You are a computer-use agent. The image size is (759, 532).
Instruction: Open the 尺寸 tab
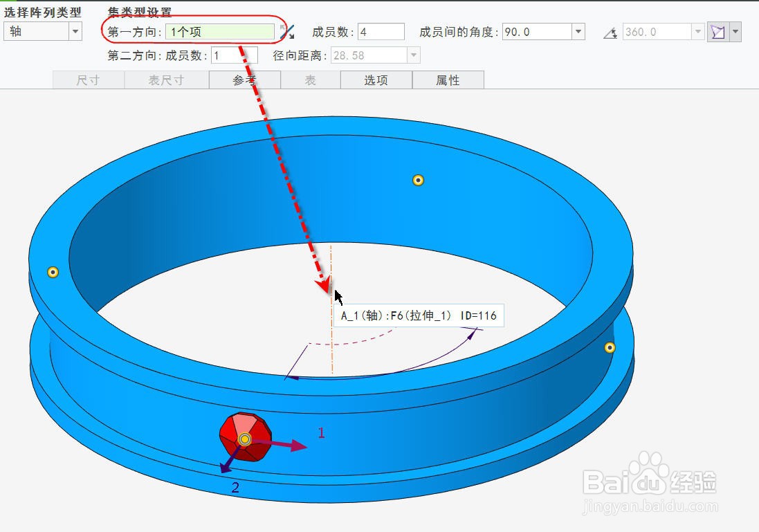tap(88, 80)
